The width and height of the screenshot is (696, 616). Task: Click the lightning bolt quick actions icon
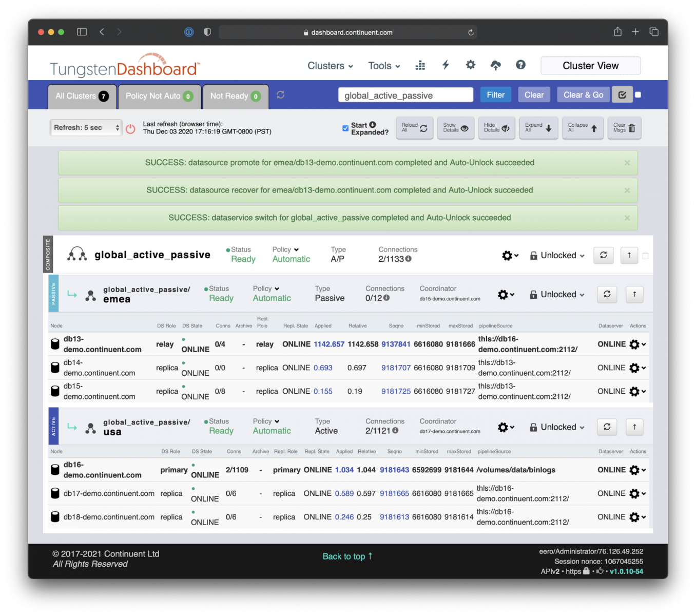446,65
